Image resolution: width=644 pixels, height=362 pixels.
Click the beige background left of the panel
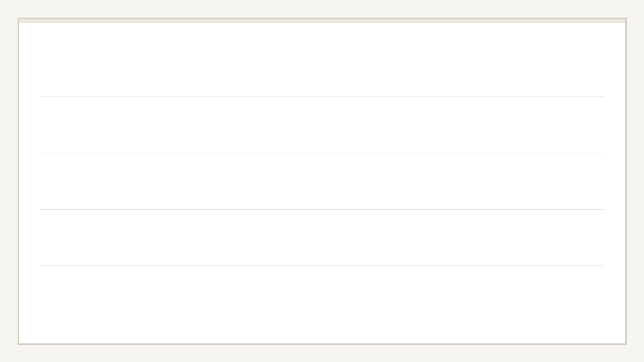[x=9, y=181]
